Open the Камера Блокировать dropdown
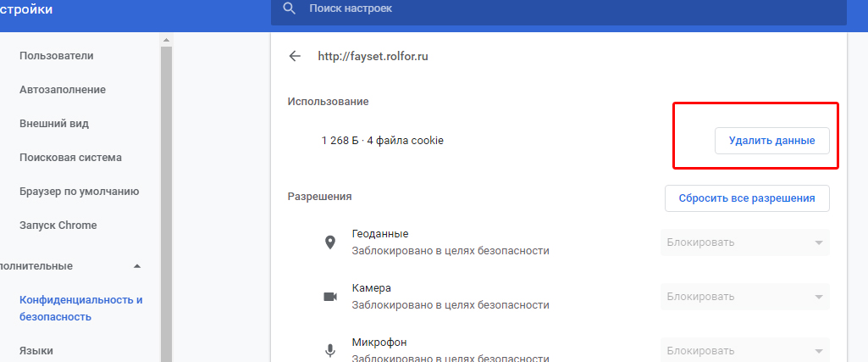This screenshot has width=868, height=362. tap(744, 297)
